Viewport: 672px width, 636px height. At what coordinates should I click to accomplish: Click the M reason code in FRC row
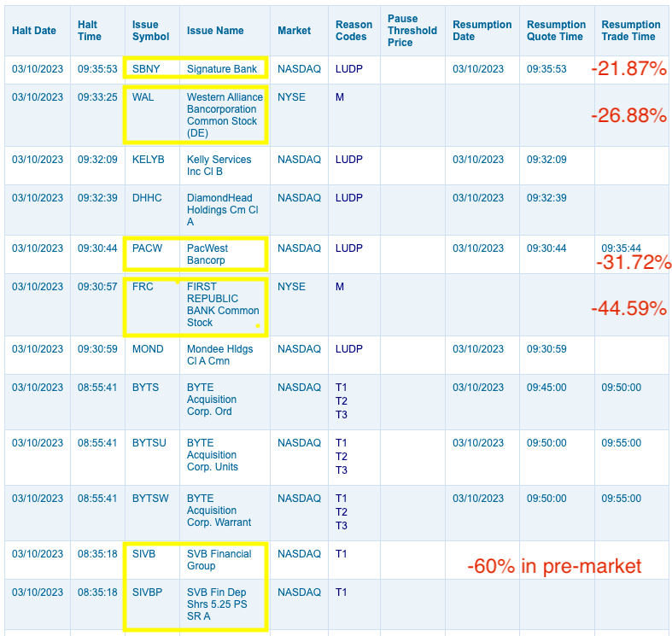pos(340,287)
